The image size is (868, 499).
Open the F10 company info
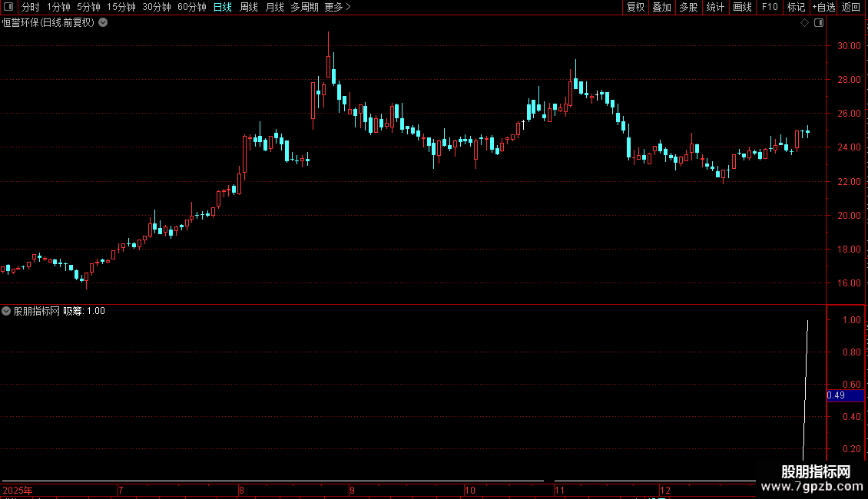pos(770,7)
